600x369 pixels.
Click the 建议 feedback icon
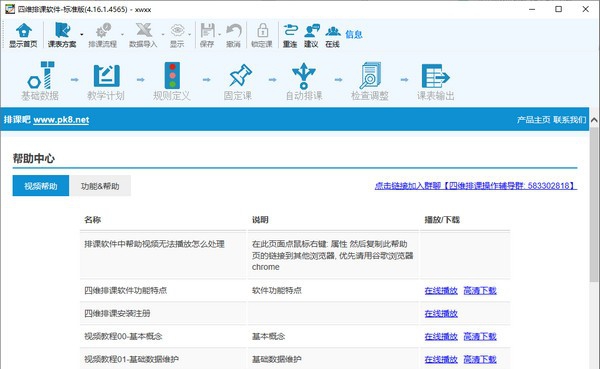point(312,31)
